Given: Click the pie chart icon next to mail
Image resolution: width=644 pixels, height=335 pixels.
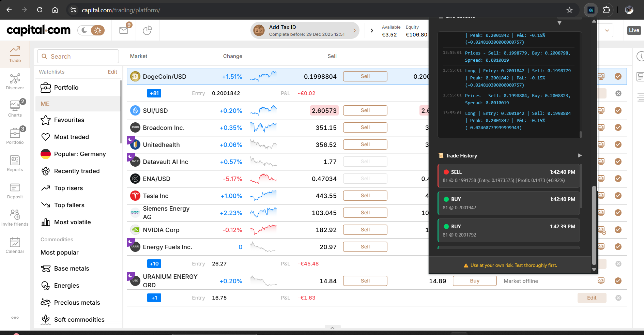Looking at the screenshot, I should [147, 30].
